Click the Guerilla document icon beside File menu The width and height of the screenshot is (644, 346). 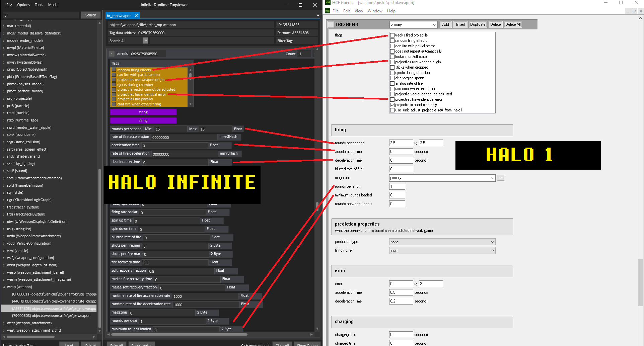(328, 11)
